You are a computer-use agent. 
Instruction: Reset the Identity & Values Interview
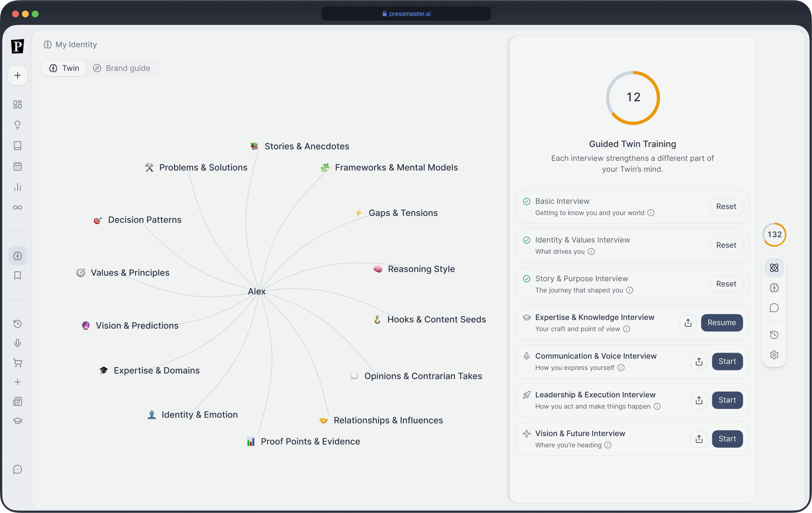(x=726, y=246)
